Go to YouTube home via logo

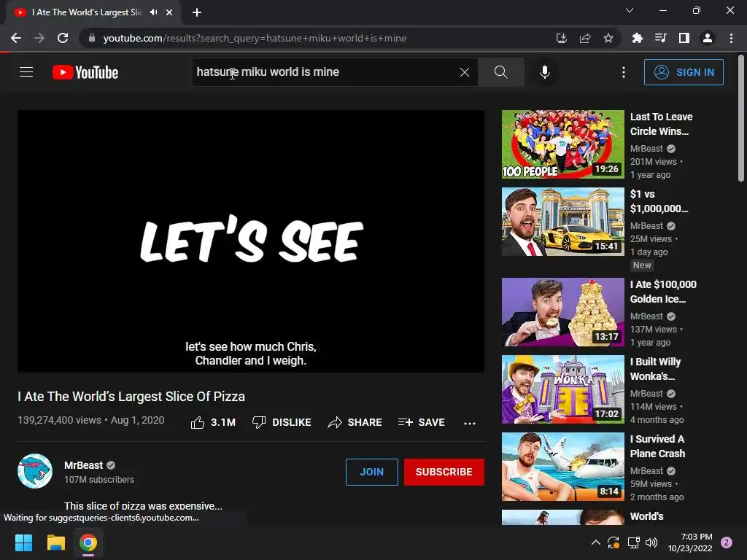pos(85,72)
